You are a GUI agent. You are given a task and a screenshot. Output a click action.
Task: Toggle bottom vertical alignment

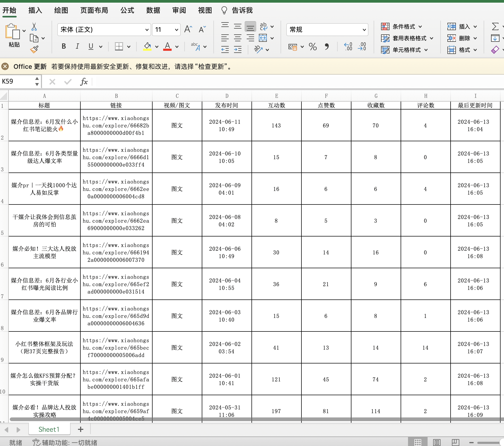(x=250, y=26)
